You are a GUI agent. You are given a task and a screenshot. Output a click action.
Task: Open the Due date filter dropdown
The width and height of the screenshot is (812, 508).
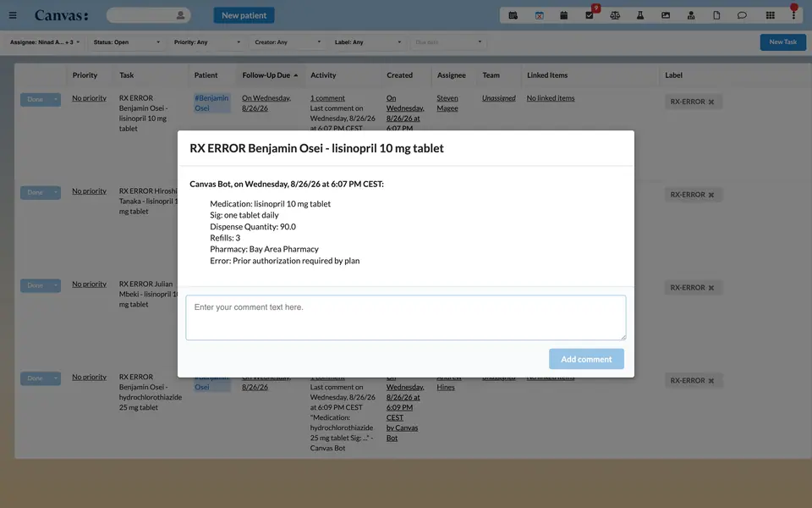tap(448, 42)
